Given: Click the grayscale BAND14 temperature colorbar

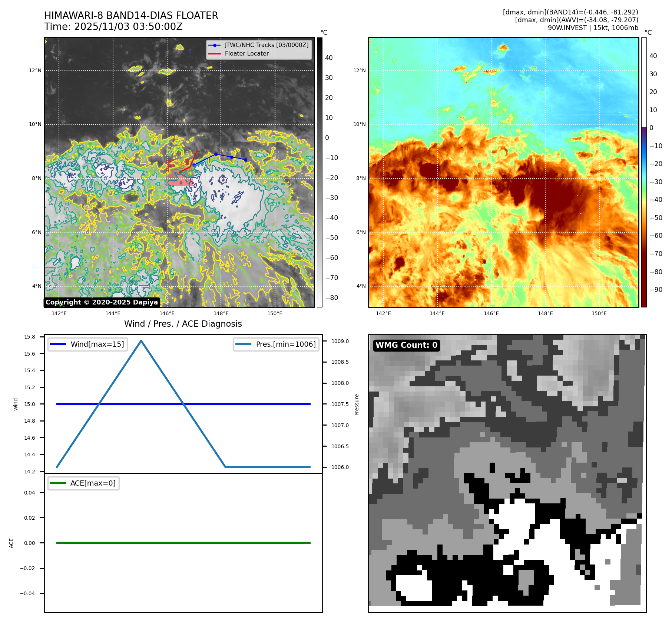Looking at the screenshot, I should pos(320,172).
